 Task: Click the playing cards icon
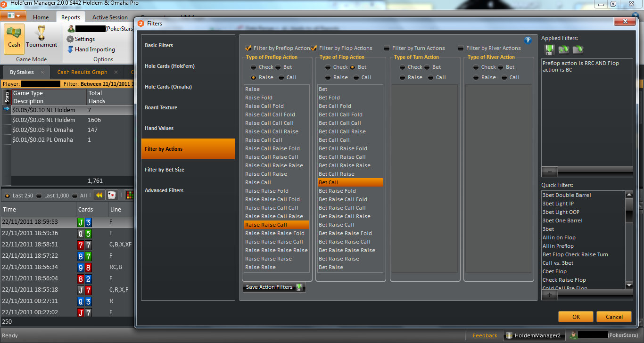(x=112, y=195)
